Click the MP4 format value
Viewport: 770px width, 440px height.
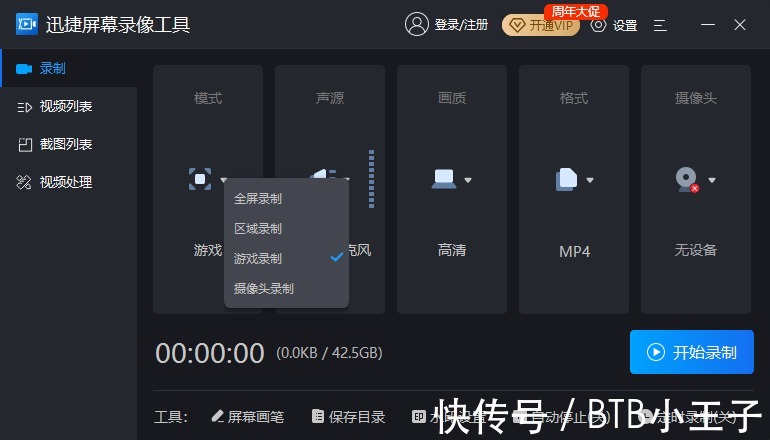(x=574, y=251)
